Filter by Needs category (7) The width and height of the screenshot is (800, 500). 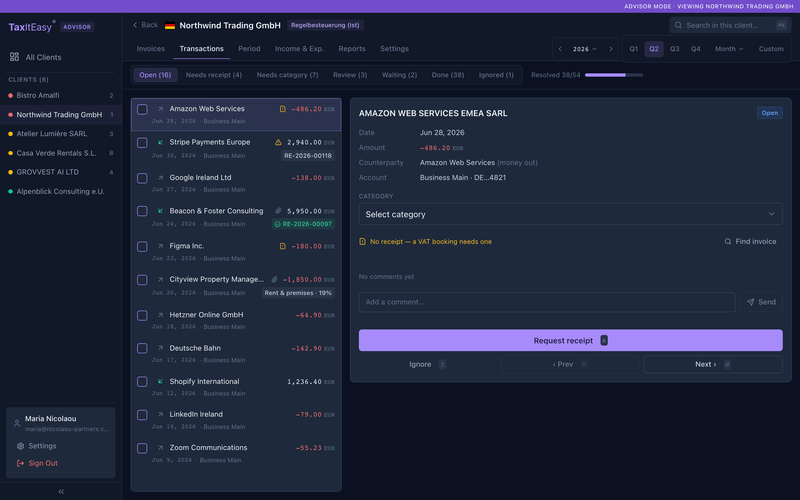click(x=287, y=75)
